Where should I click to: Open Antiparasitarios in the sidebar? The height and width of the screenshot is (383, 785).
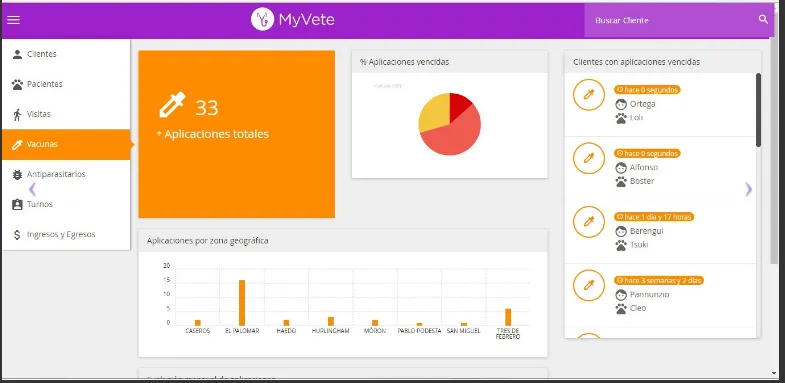pos(66,174)
